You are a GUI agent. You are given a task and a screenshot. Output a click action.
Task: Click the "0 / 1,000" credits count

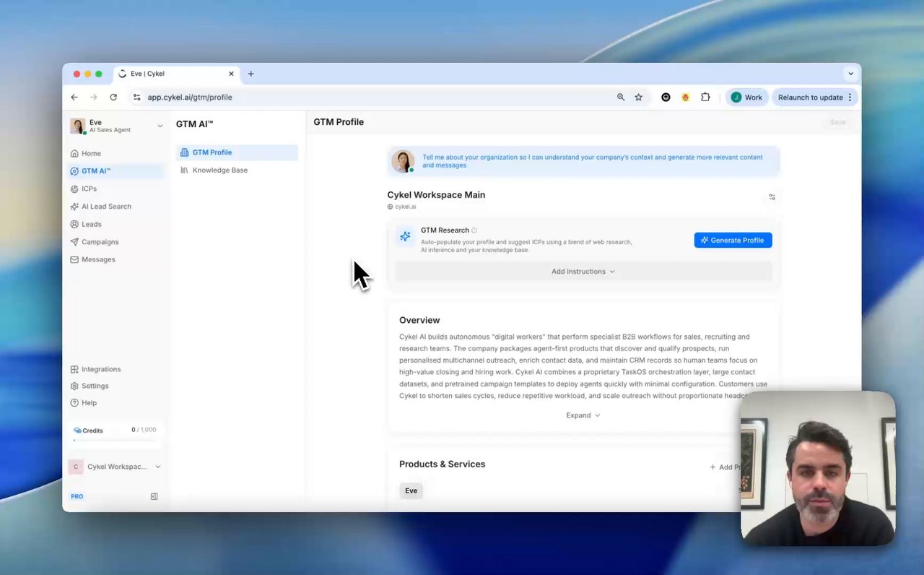pyautogui.click(x=144, y=430)
